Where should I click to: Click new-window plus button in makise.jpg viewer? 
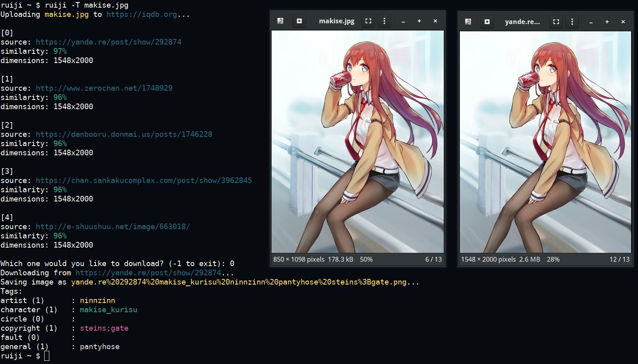(x=299, y=21)
